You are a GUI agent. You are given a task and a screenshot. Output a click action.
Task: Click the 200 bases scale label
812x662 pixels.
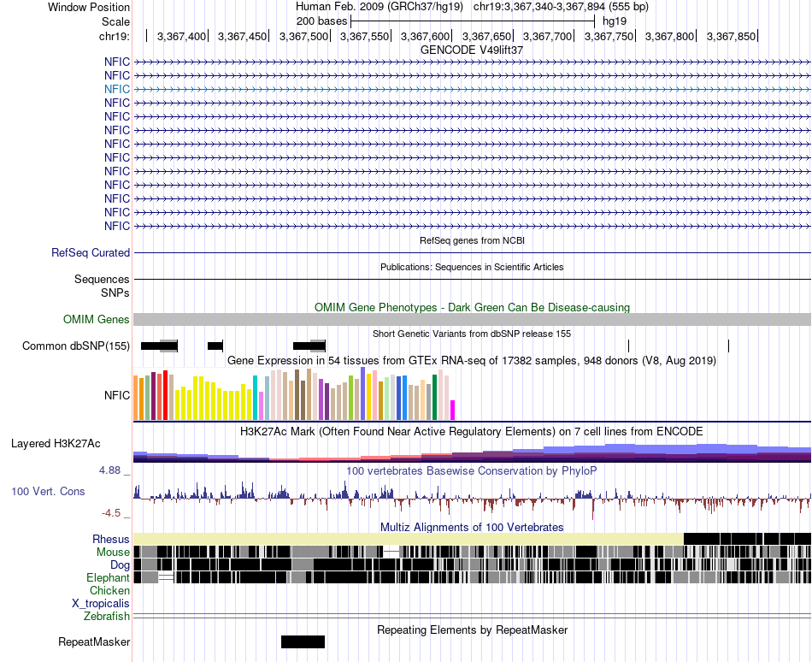(x=321, y=21)
